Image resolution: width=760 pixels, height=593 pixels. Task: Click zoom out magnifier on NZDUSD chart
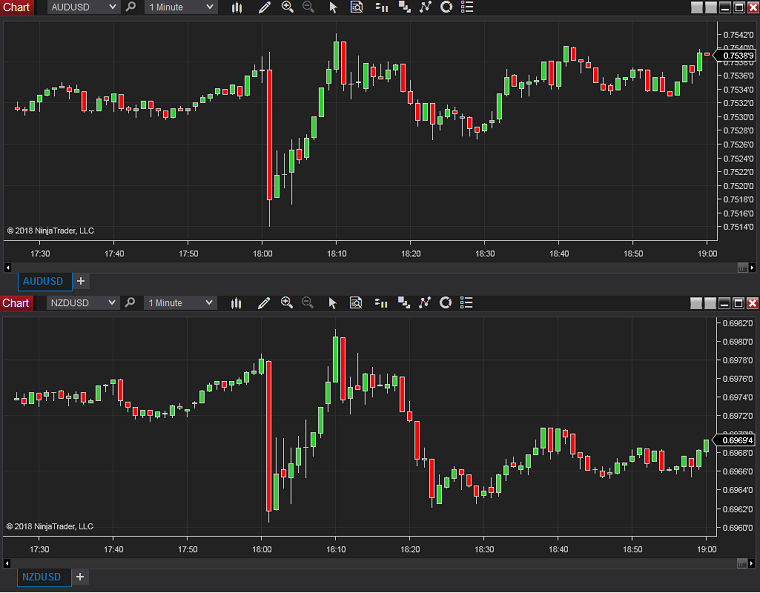point(308,303)
